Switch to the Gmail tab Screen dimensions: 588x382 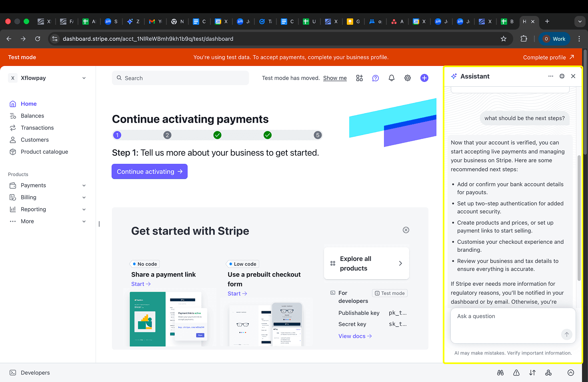(155, 22)
